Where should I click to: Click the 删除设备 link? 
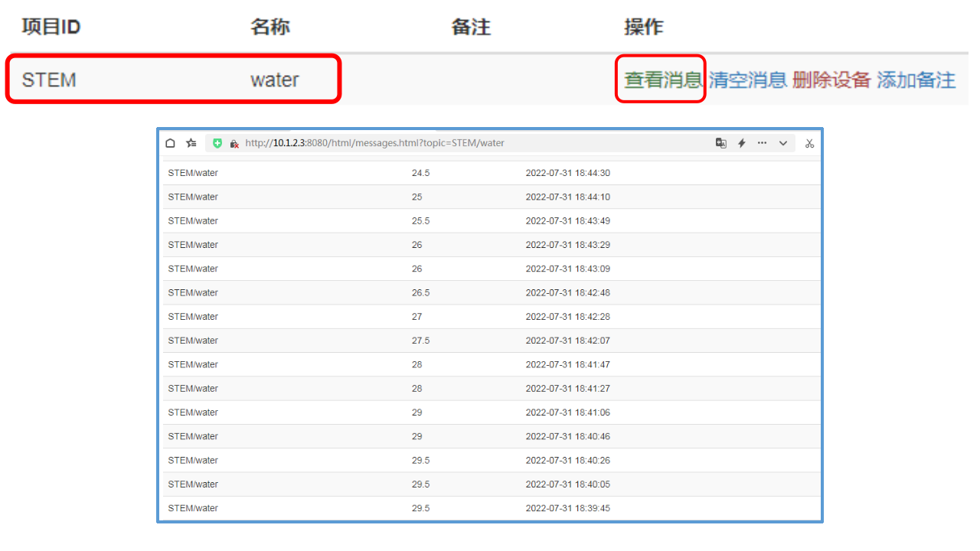[x=831, y=80]
